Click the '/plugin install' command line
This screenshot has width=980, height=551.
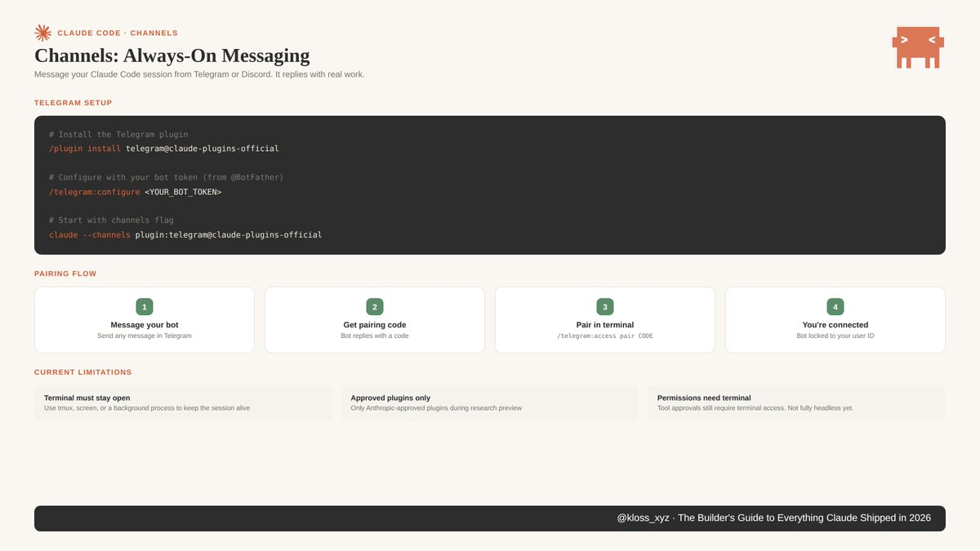164,149
